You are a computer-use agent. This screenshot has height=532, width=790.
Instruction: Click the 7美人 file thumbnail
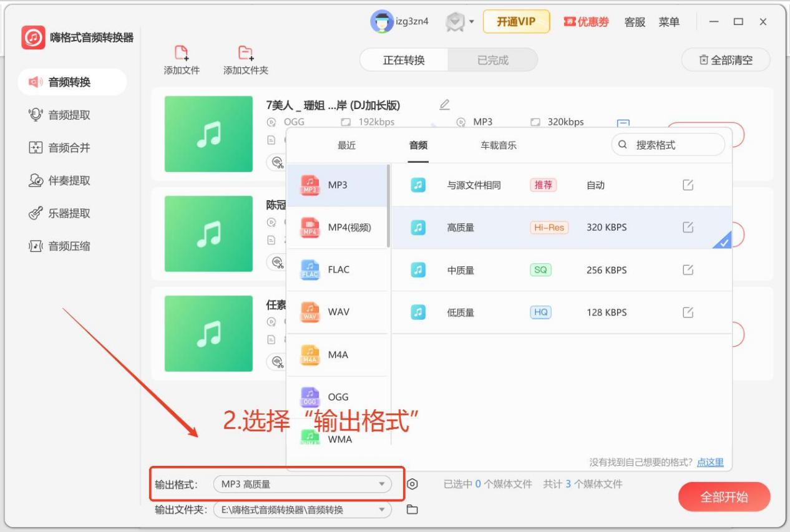(x=208, y=134)
